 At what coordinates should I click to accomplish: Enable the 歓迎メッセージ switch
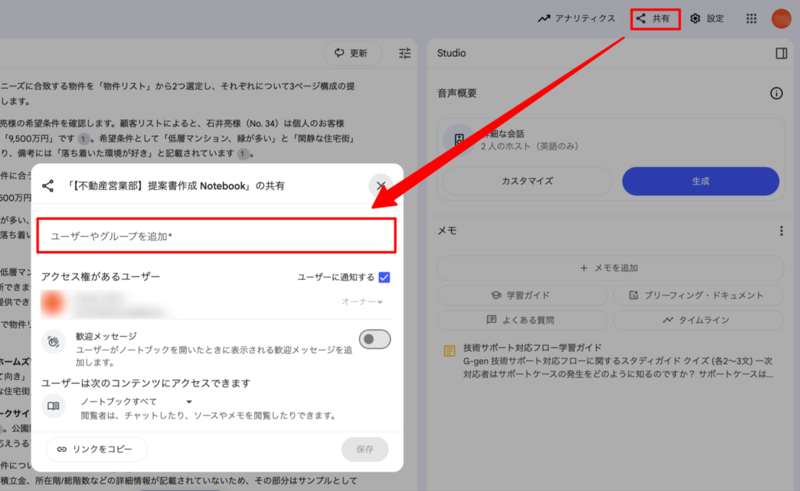374,339
